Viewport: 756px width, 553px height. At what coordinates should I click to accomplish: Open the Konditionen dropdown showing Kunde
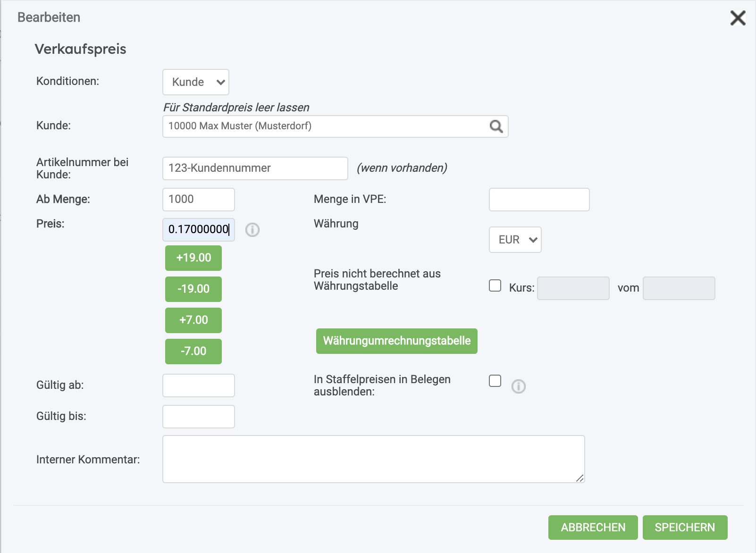tap(196, 82)
